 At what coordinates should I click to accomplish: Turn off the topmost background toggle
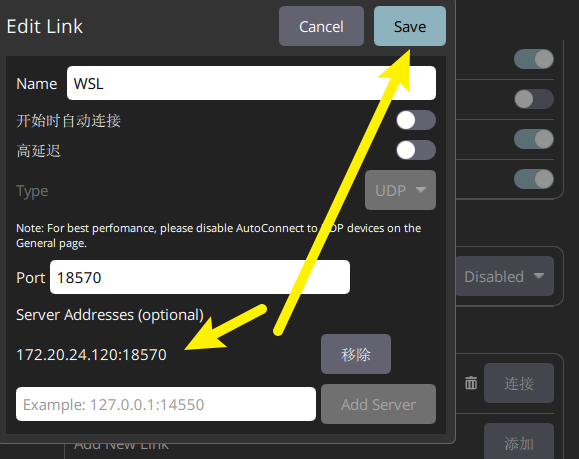pos(534,59)
